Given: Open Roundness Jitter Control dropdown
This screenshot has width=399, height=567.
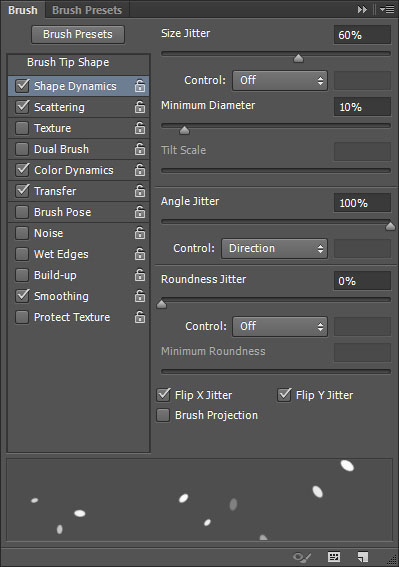Looking at the screenshot, I should [x=280, y=327].
